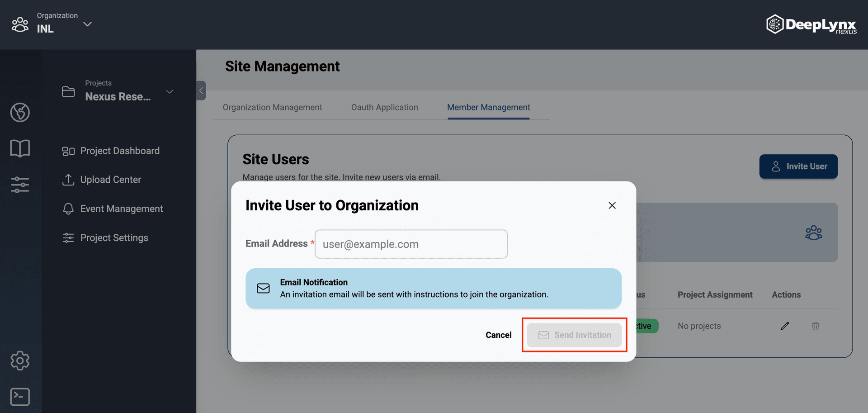Open Event Management from the sidebar
Image resolution: width=868 pixels, height=413 pixels.
pyautogui.click(x=122, y=209)
